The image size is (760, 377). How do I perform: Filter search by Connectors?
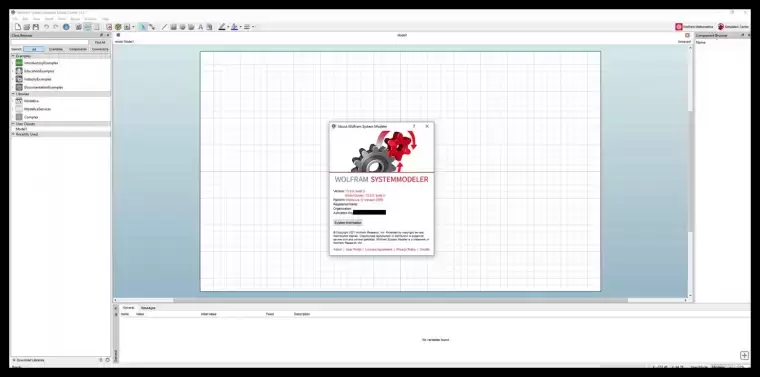coord(100,49)
